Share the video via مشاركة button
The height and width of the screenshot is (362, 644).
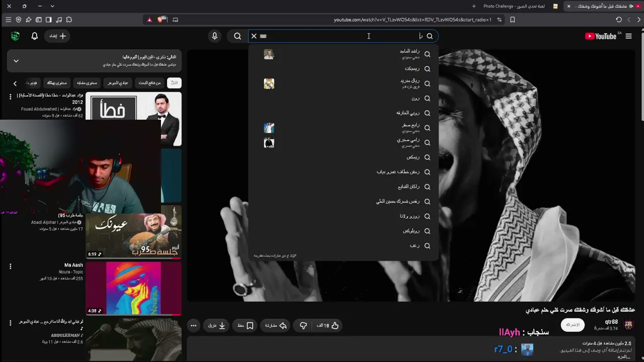[276, 326]
